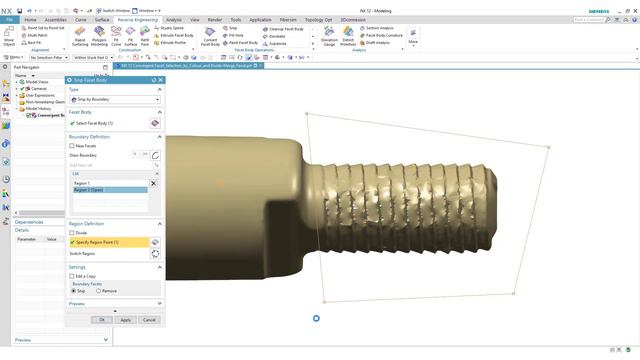
Task: Click Extrude Profile
Action: pos(169,42)
